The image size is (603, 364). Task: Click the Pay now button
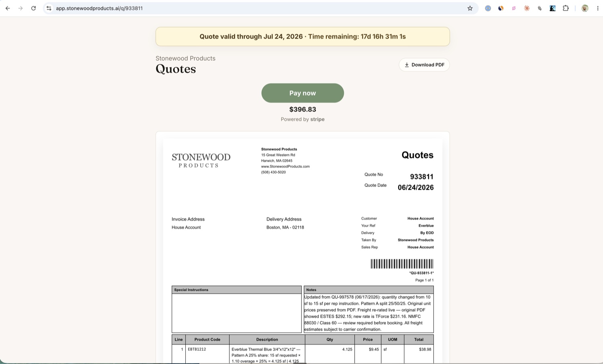click(303, 93)
